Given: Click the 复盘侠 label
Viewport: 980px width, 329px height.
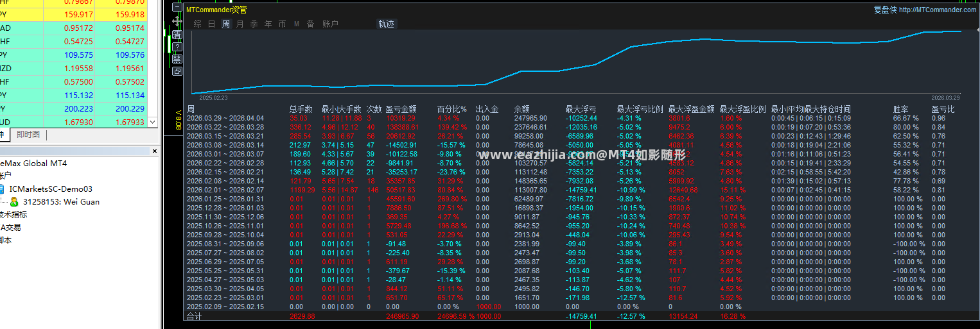Looking at the screenshot, I should point(885,10).
